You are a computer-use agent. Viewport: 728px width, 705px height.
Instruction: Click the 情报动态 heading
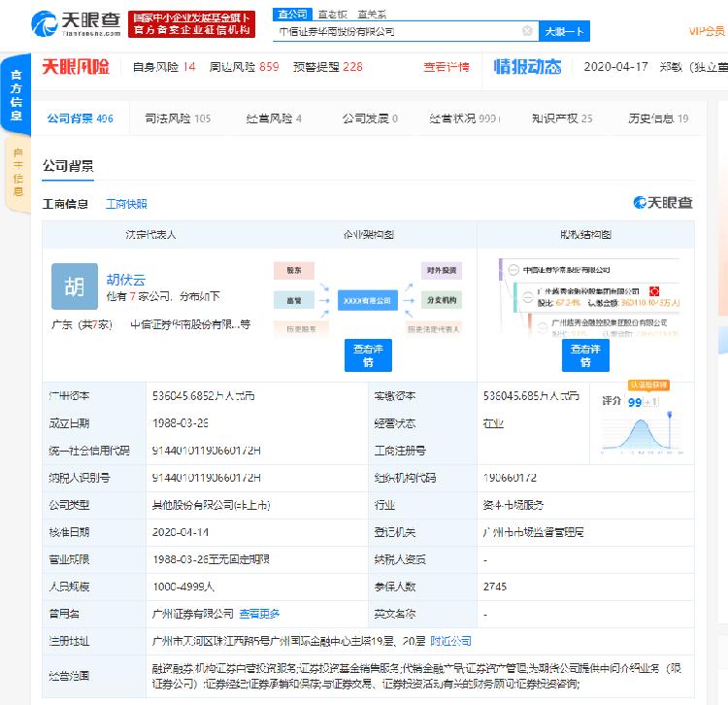click(x=527, y=67)
